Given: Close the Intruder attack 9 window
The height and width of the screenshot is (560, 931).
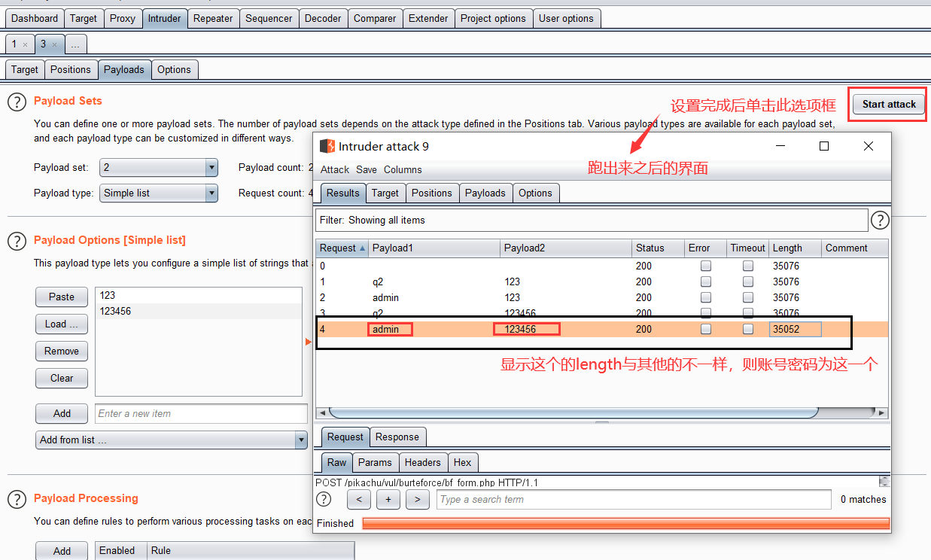Looking at the screenshot, I should pos(869,146).
